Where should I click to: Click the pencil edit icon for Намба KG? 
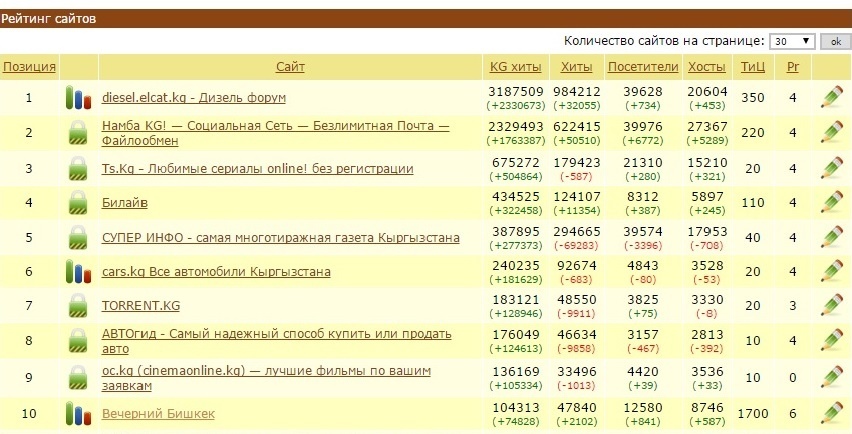832,133
